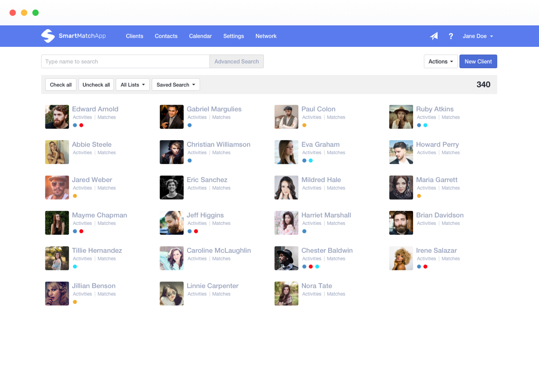
Task: Open the Calendar section
Action: pyautogui.click(x=200, y=36)
